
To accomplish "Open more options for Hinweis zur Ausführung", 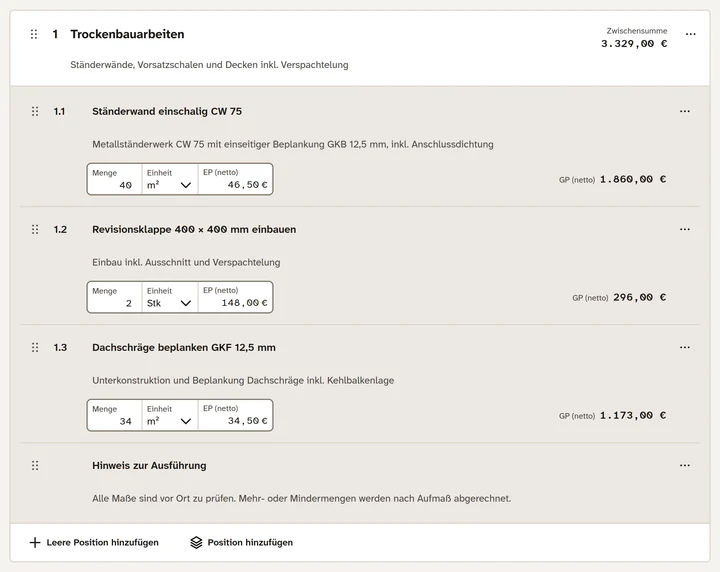I will (685, 465).
